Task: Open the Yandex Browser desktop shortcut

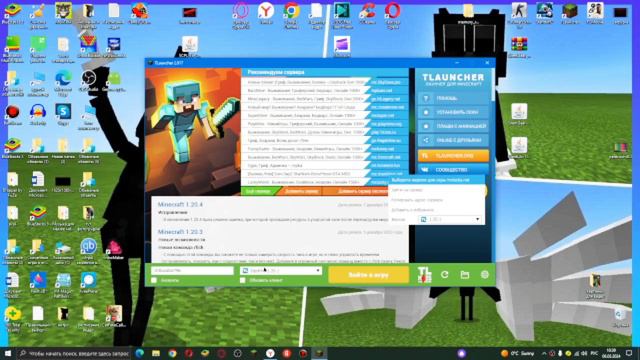Action: click(x=266, y=11)
